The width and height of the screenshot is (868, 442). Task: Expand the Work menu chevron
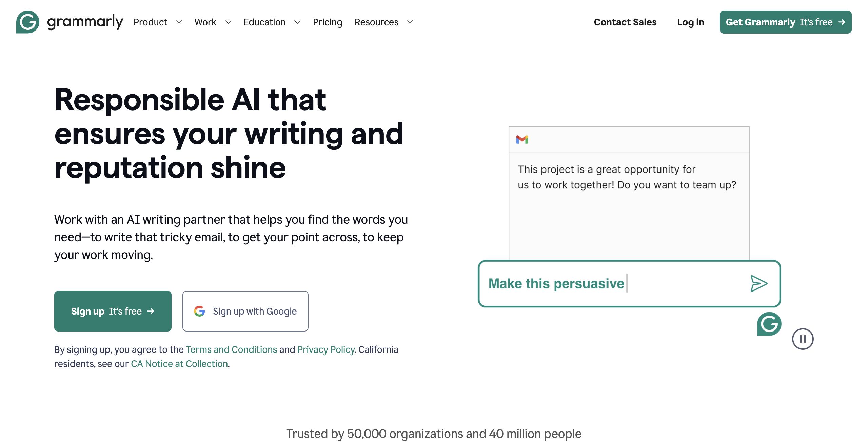[228, 22]
